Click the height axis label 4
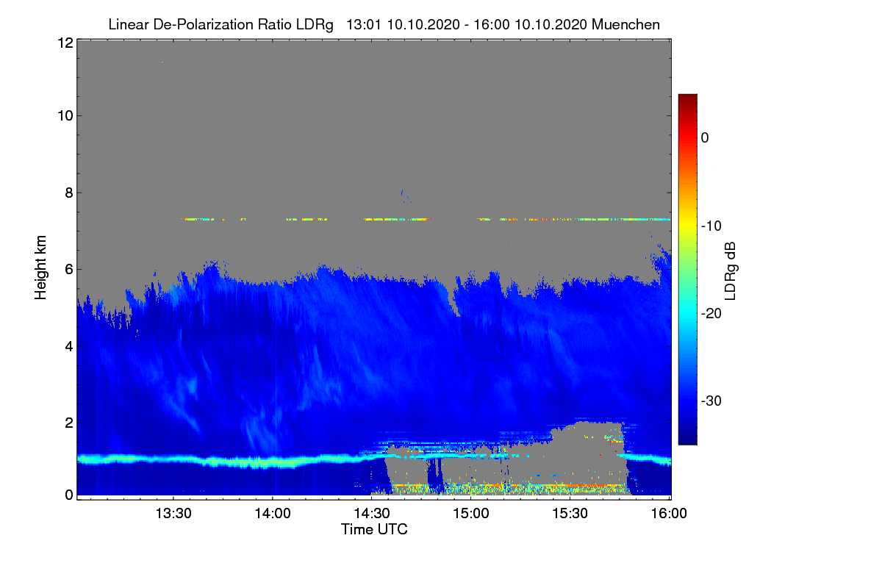Viewport: 882px width, 588px height. coord(68,345)
